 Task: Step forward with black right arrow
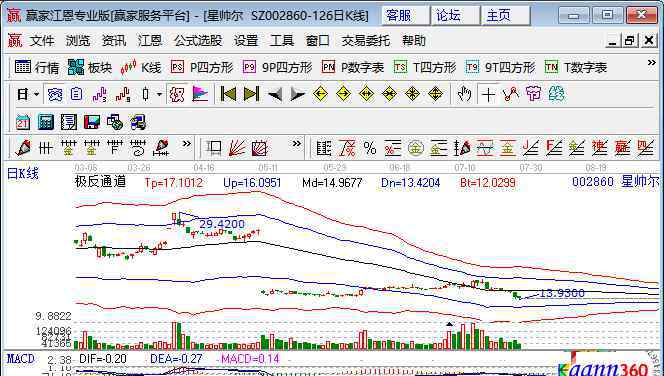[298, 94]
